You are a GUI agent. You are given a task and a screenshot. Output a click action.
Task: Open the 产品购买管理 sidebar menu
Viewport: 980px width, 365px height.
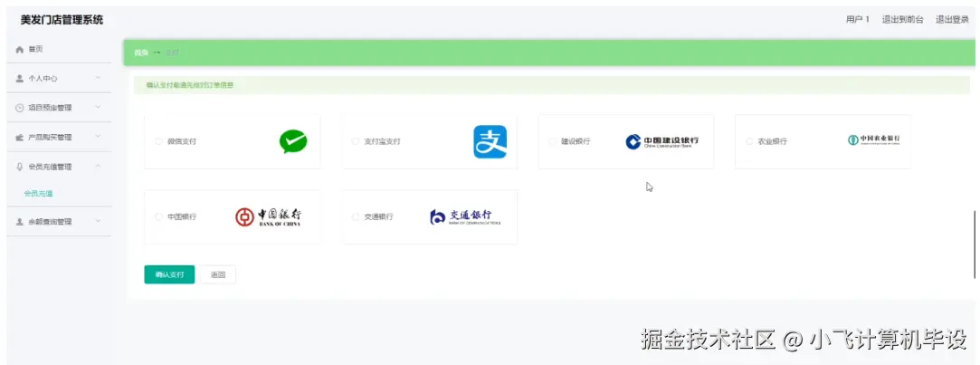pos(59,137)
